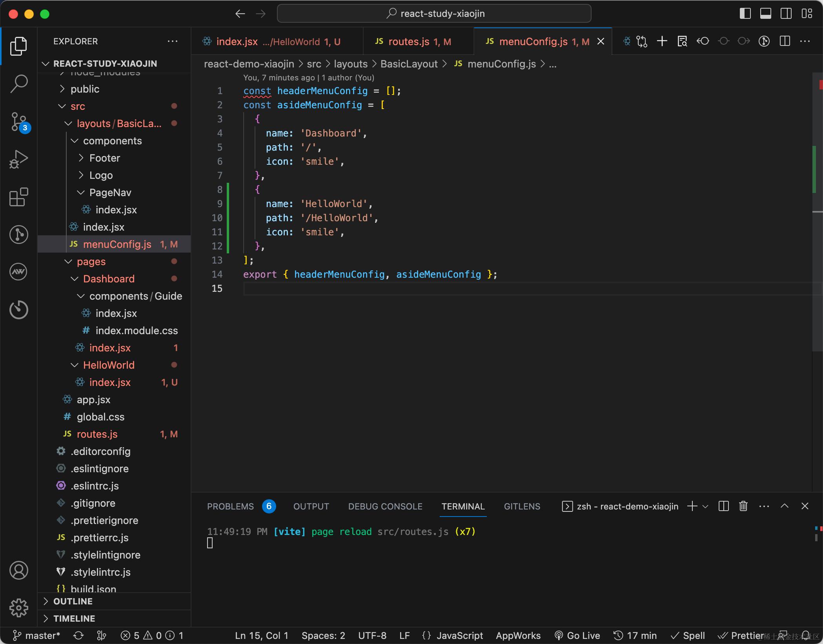Switch to the PROBLEMS panel tab

(230, 506)
